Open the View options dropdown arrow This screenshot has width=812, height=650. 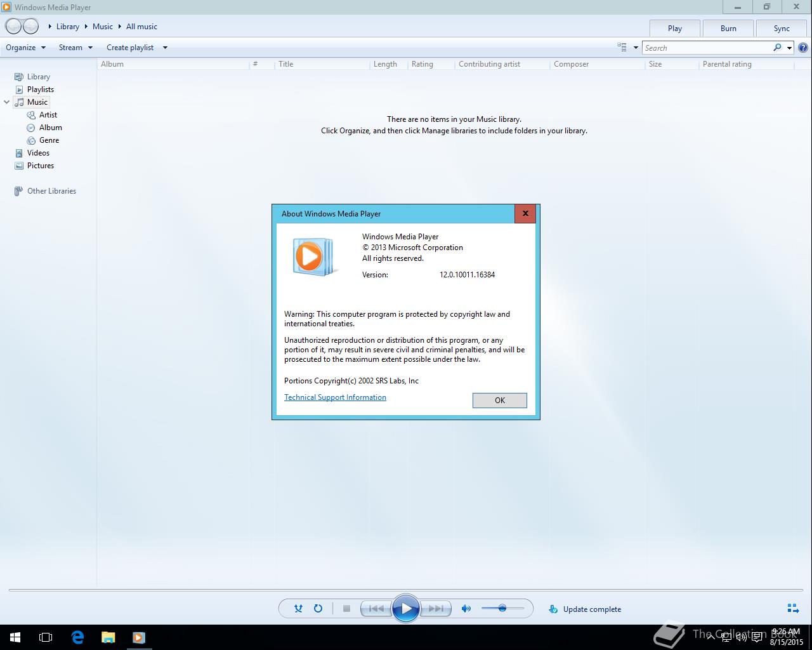click(x=636, y=48)
